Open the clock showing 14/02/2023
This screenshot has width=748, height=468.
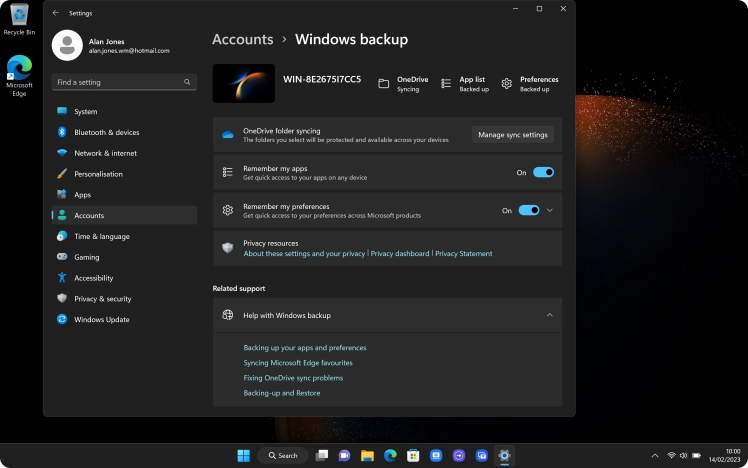tap(724, 456)
